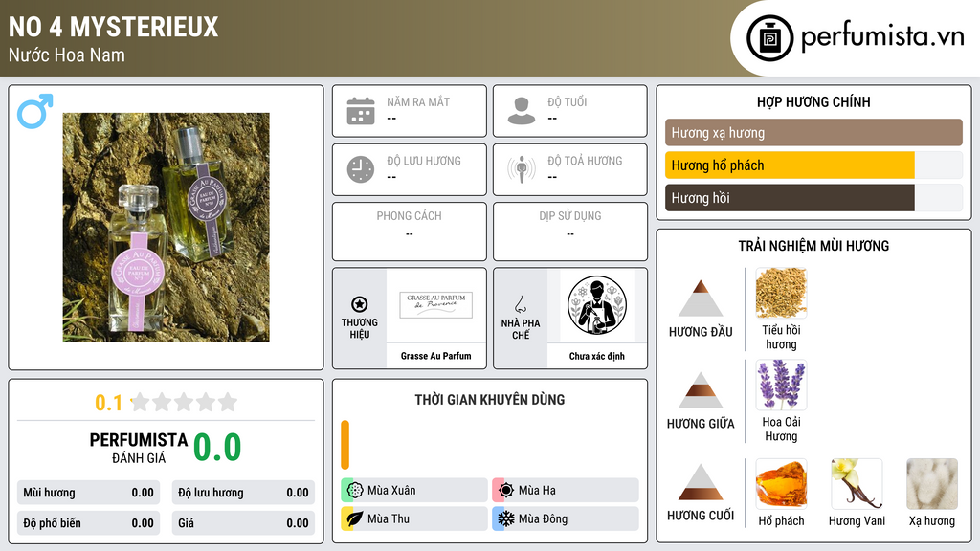
Task: Open the Grasse Au Parfum brand link
Action: [435, 356]
